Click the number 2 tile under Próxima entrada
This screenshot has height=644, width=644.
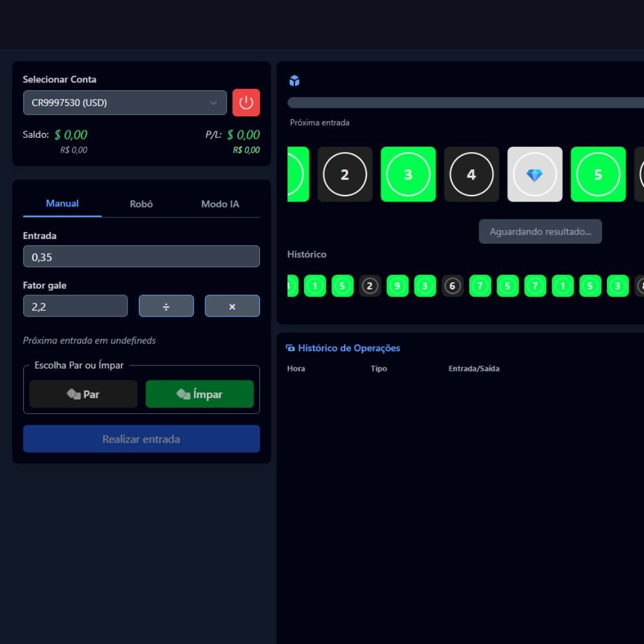point(345,174)
